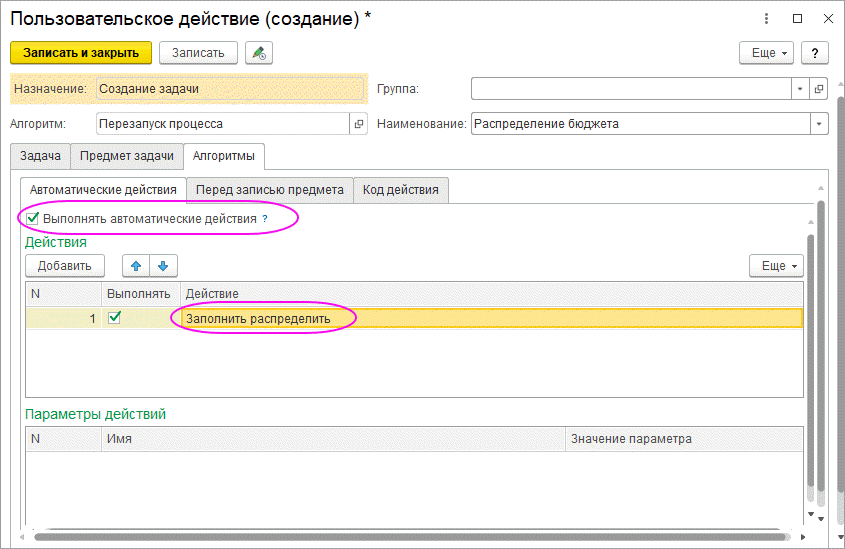Image resolution: width=845 pixels, height=549 pixels.
Task: Open the Еще menu above actions table
Action: [776, 265]
